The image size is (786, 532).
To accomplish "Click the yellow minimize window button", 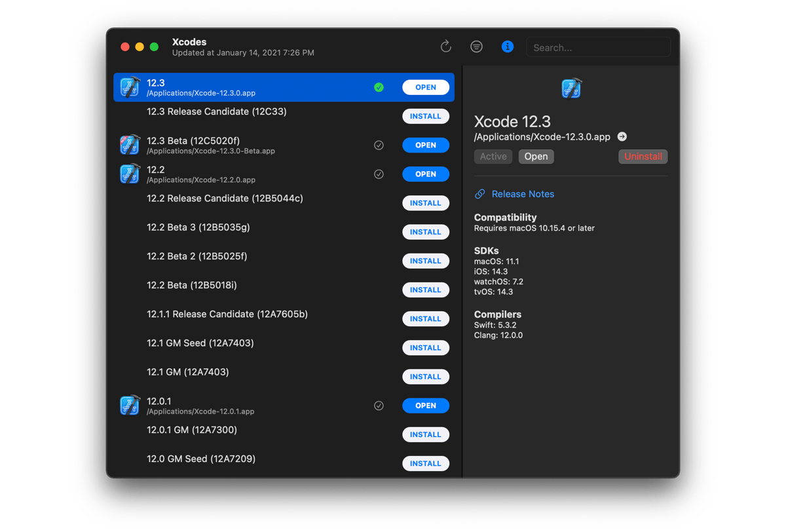I will pyautogui.click(x=140, y=47).
